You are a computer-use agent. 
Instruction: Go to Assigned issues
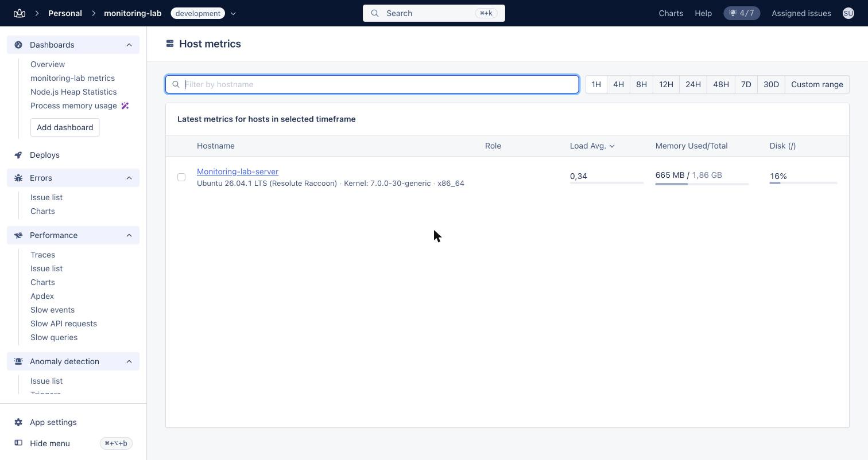point(801,13)
